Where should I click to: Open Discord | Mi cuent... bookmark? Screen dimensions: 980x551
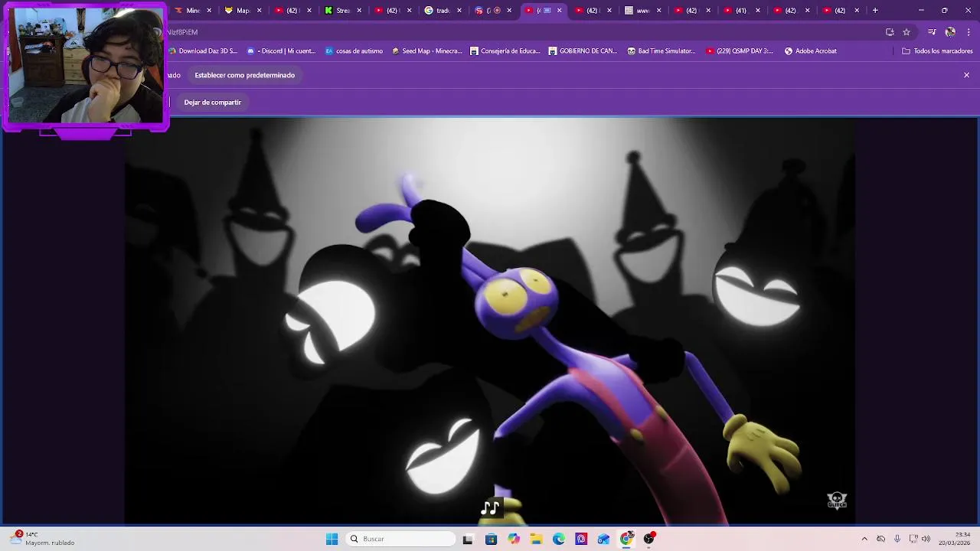click(x=281, y=51)
